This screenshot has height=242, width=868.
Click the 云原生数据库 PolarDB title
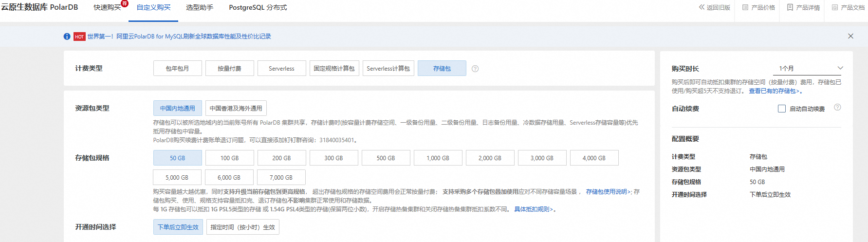click(x=39, y=7)
